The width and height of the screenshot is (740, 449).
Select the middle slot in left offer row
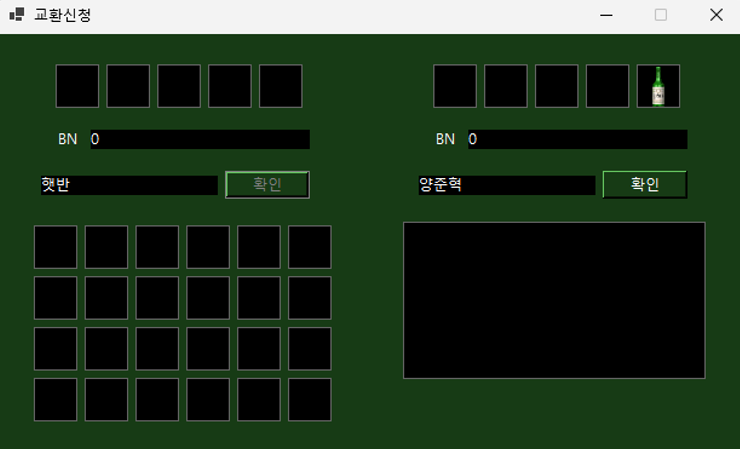point(179,86)
